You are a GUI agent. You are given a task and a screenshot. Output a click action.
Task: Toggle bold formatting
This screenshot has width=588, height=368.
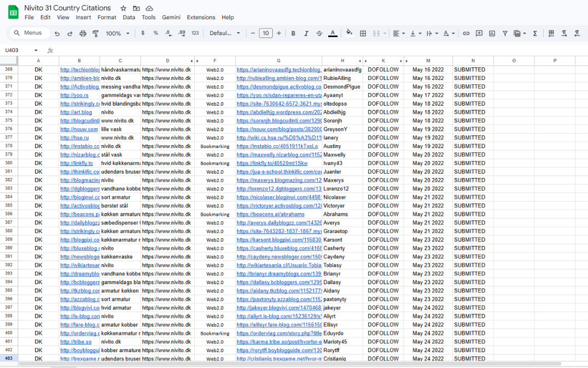tap(293, 33)
